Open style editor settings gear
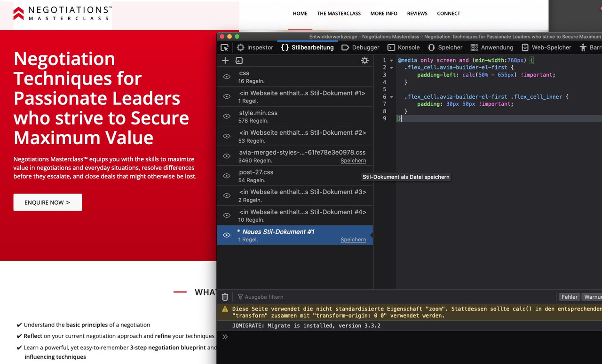 point(364,61)
